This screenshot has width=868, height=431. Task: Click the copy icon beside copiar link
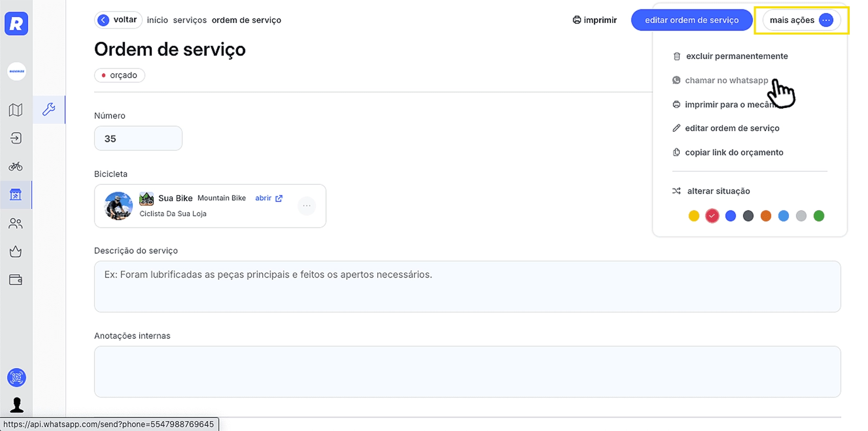(676, 152)
